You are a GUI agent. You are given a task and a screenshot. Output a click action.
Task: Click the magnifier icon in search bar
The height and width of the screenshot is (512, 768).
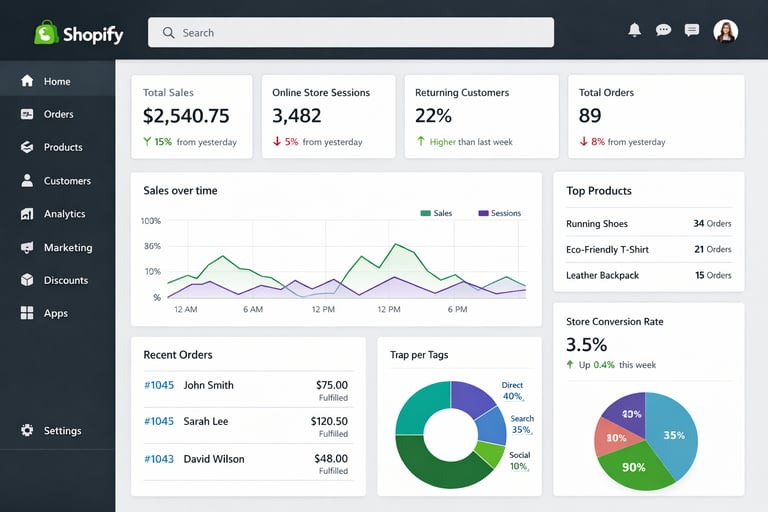[168, 33]
